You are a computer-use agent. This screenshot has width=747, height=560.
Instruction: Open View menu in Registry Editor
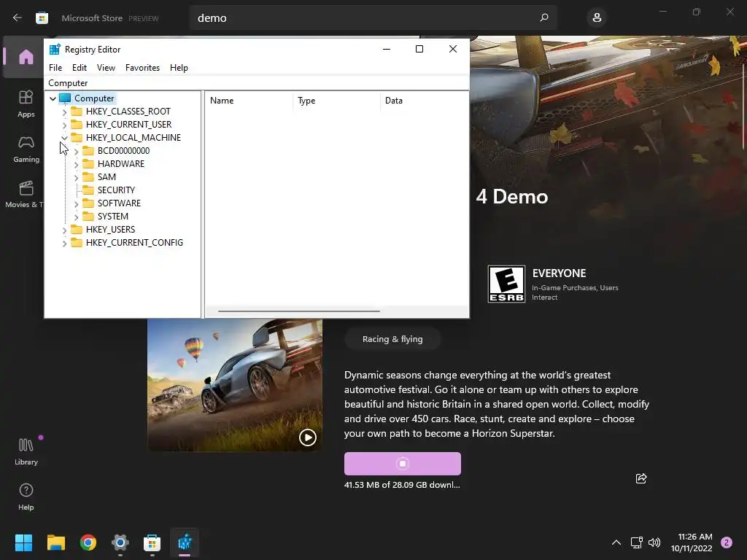(x=106, y=68)
